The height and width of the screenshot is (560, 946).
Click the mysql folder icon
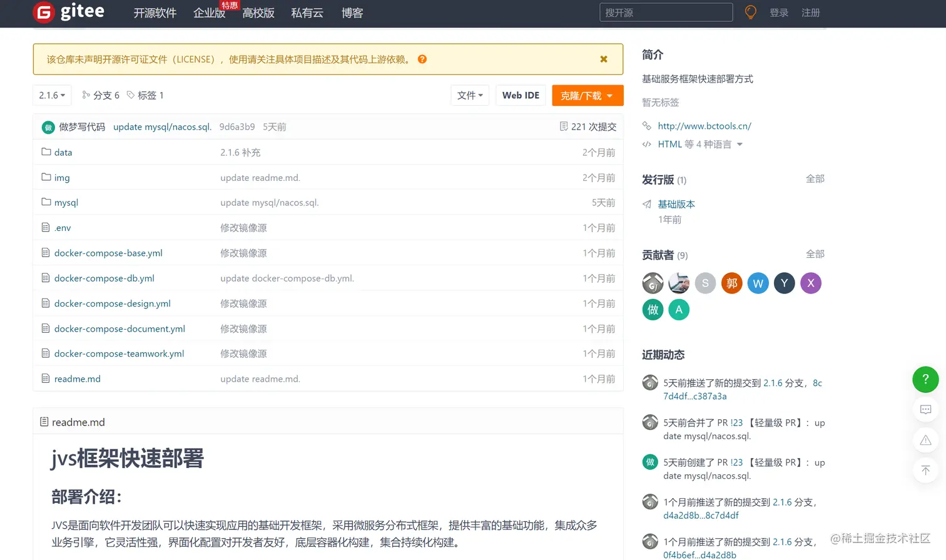point(46,201)
